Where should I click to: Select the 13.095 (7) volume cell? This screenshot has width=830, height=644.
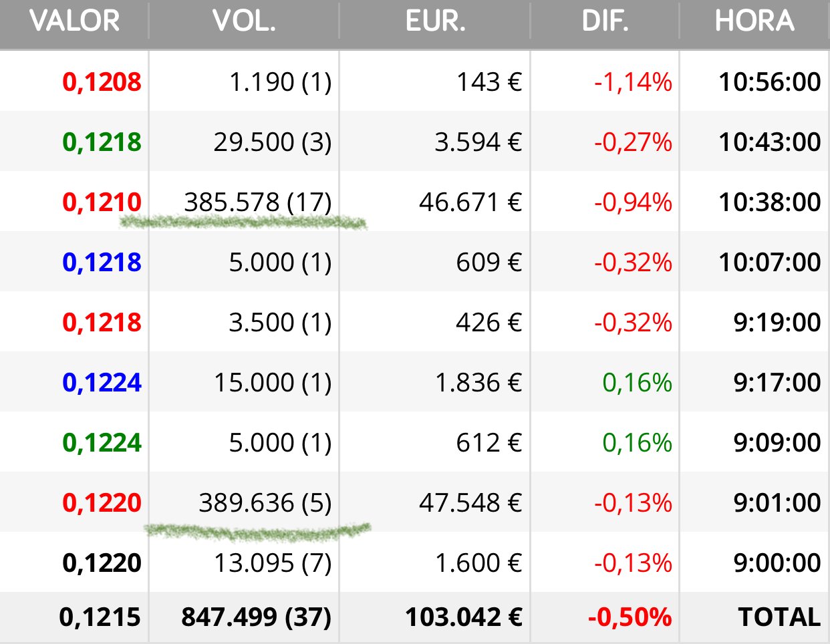tap(273, 562)
